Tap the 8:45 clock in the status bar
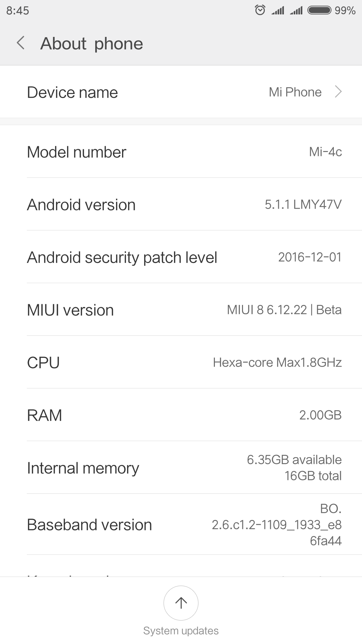 click(18, 10)
